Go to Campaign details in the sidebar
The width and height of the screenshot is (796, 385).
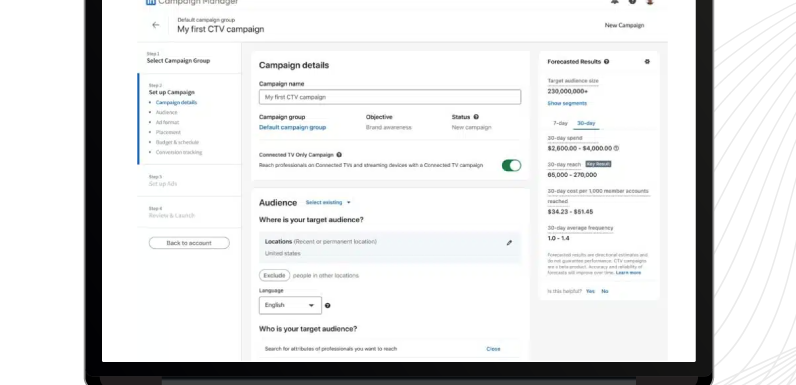(176, 102)
